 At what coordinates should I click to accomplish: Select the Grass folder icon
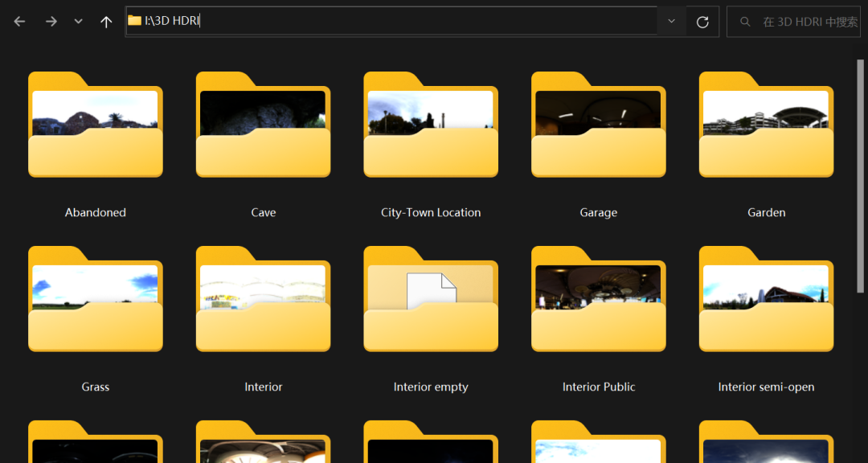(95, 299)
